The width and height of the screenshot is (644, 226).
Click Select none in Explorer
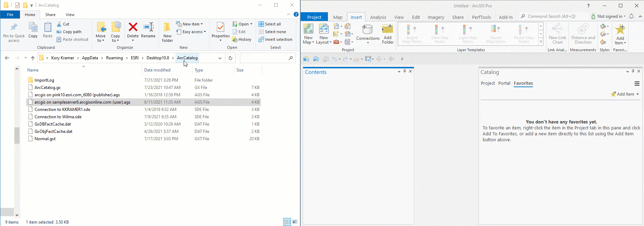point(272,32)
